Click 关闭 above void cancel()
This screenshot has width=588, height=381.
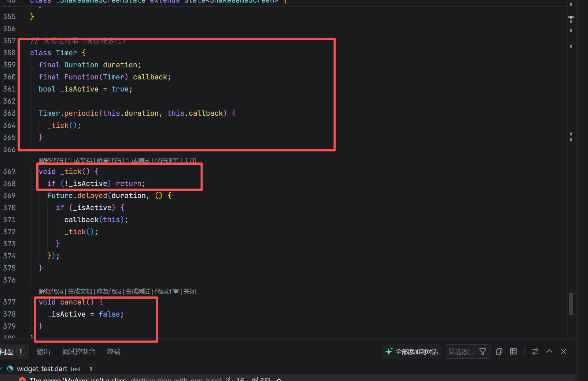pyautogui.click(x=190, y=291)
